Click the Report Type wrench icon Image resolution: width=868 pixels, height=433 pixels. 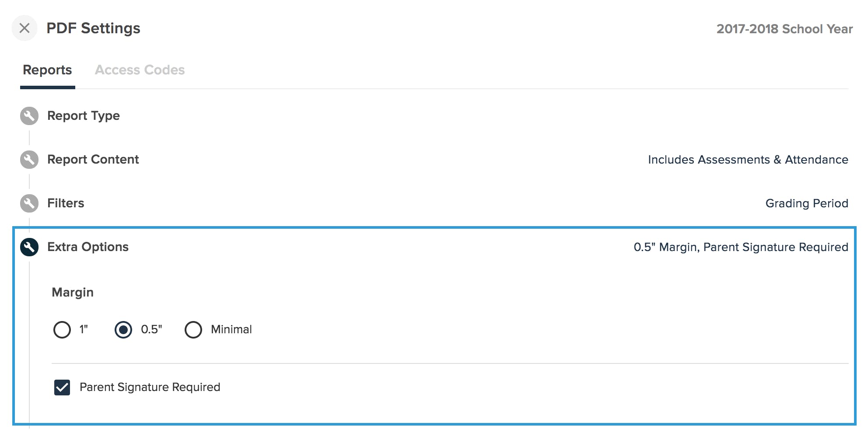(x=29, y=116)
